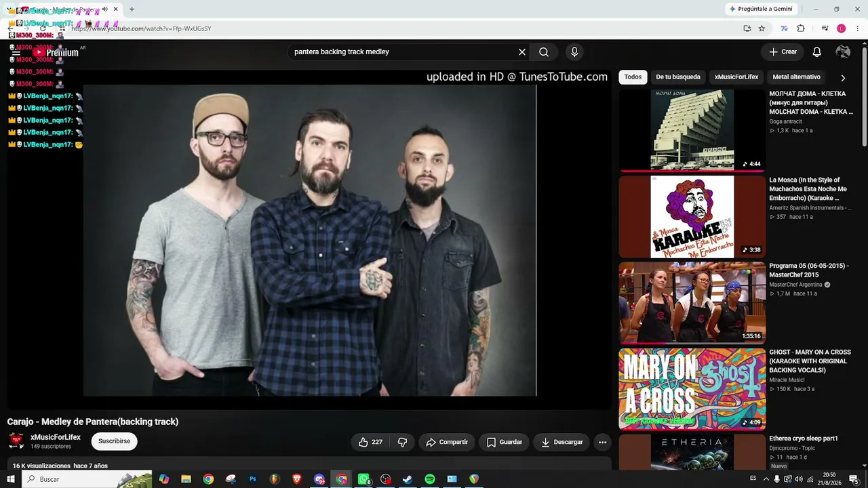Open Brave browser from the taskbar
Screen dimensions: 868x488
pyautogui.click(x=297, y=479)
